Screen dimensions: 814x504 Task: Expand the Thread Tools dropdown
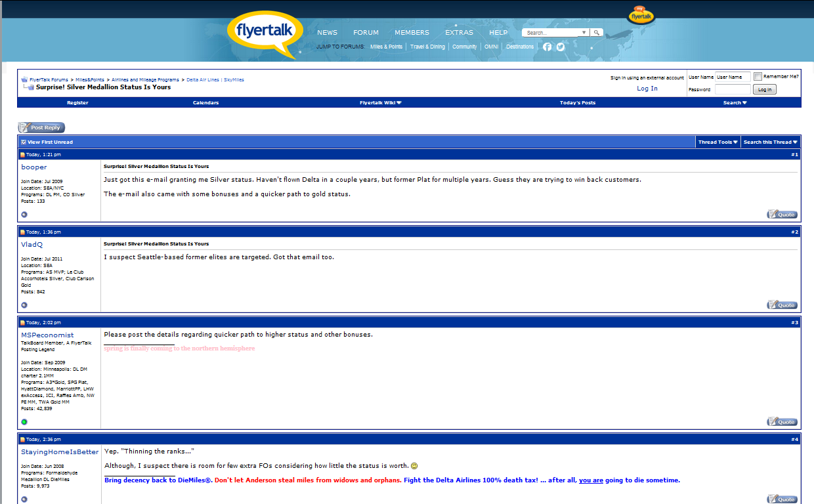pos(718,142)
